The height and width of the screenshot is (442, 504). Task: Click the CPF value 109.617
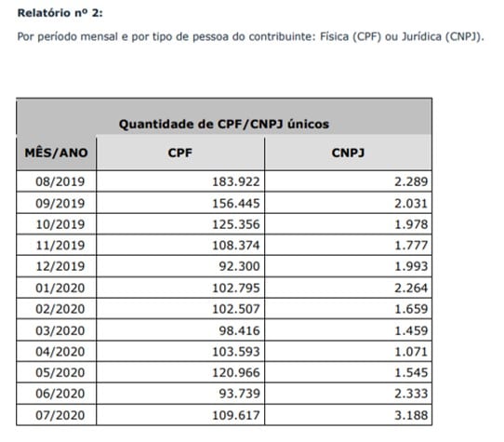pyautogui.click(x=236, y=415)
